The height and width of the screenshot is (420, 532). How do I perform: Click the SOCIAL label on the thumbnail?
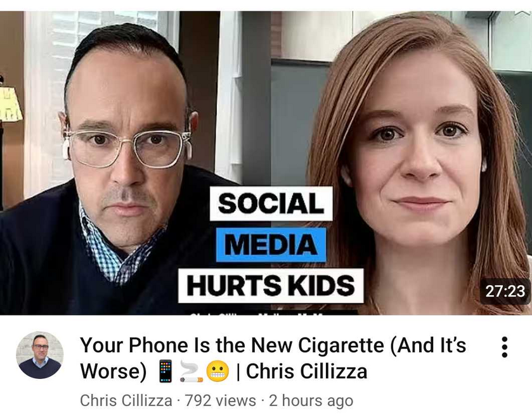(x=271, y=203)
